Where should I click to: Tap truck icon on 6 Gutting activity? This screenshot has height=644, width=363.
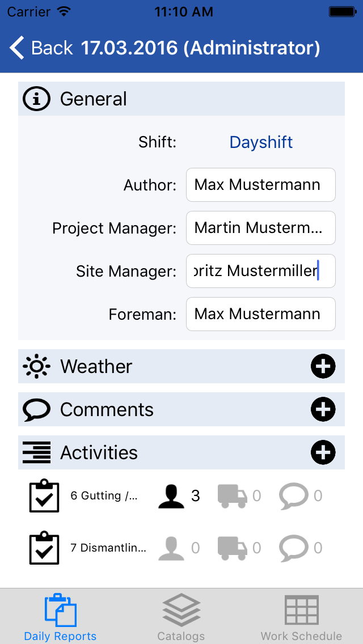tap(233, 496)
